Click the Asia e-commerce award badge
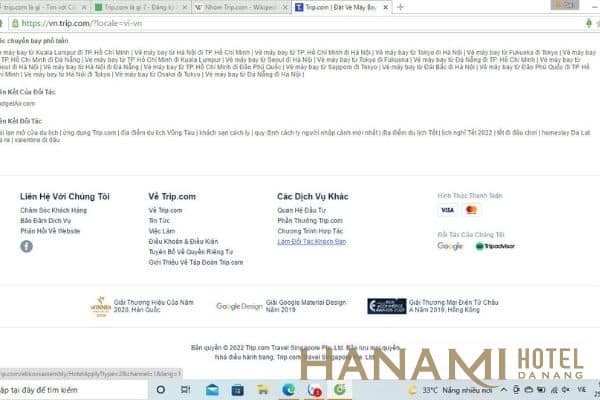This screenshot has height=400, width=600. point(387,306)
